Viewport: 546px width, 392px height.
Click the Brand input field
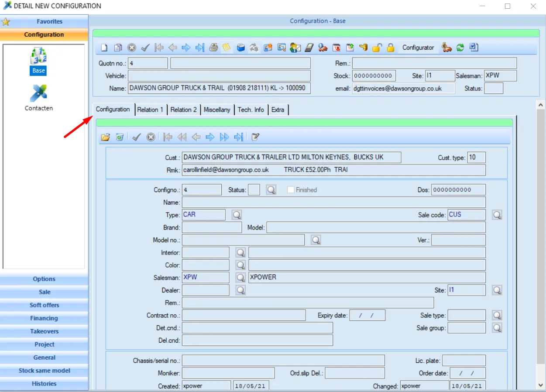coord(212,227)
